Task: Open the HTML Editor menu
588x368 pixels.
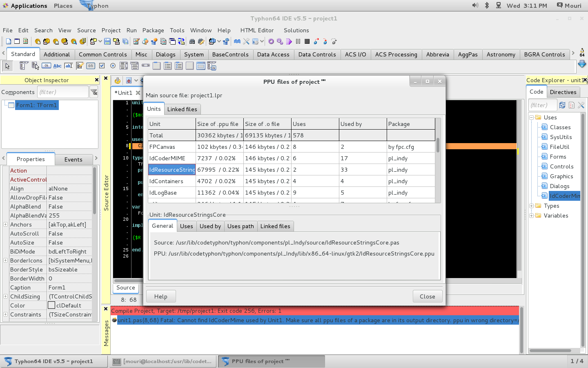Action: tap(257, 30)
